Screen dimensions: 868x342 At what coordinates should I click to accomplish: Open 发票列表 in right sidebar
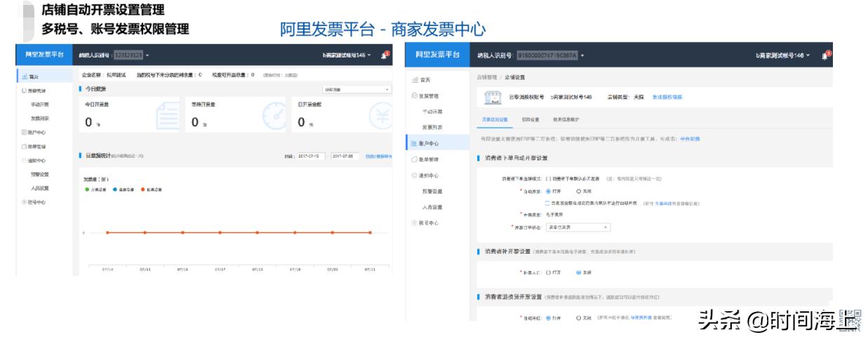coord(432,128)
